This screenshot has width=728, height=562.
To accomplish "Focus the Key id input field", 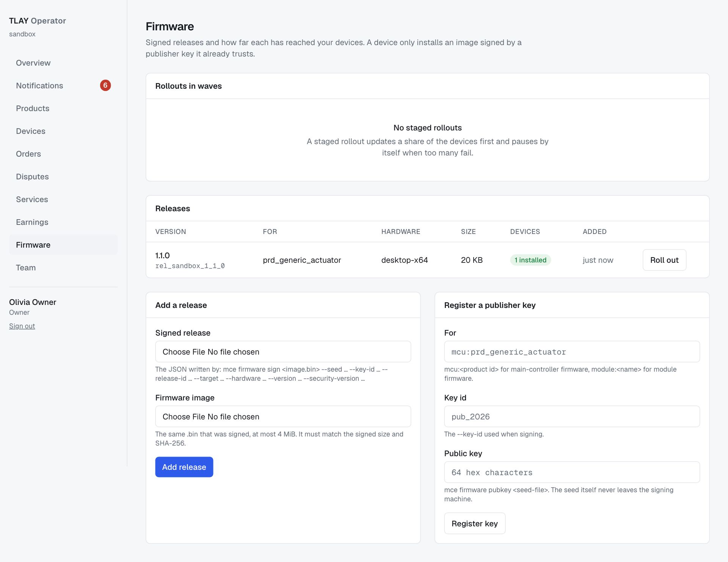I will 572,417.
